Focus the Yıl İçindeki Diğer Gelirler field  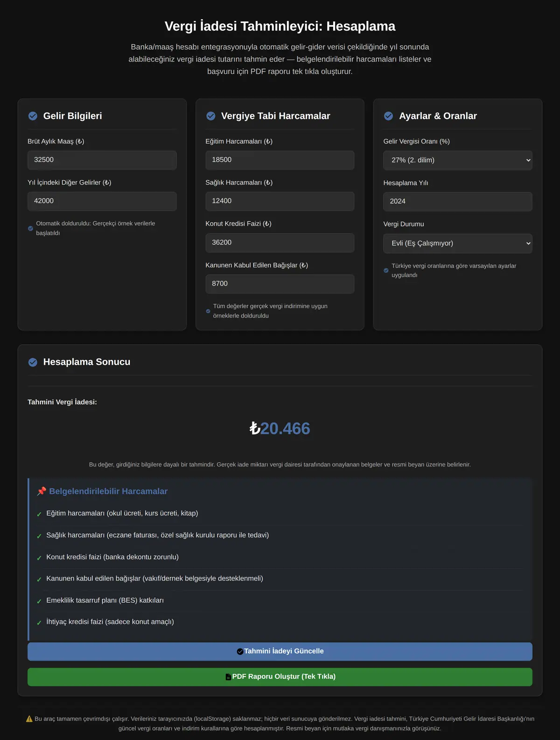[102, 201]
